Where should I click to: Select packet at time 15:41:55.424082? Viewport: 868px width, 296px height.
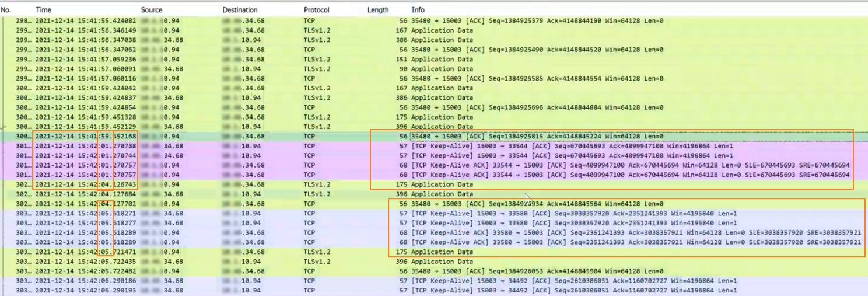434,20
